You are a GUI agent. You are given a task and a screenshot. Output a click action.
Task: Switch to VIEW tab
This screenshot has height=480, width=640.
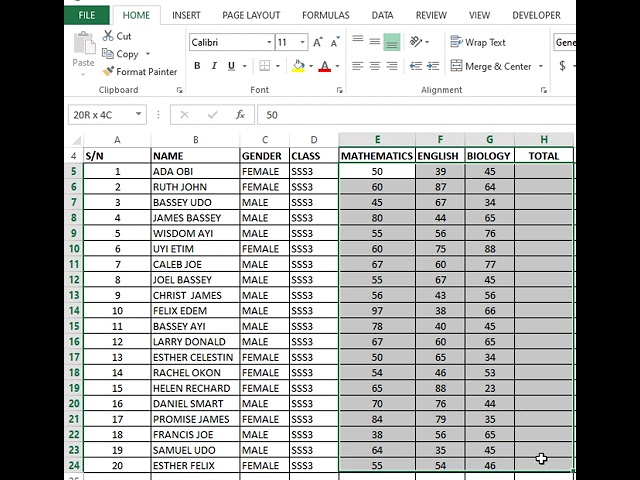[479, 16]
